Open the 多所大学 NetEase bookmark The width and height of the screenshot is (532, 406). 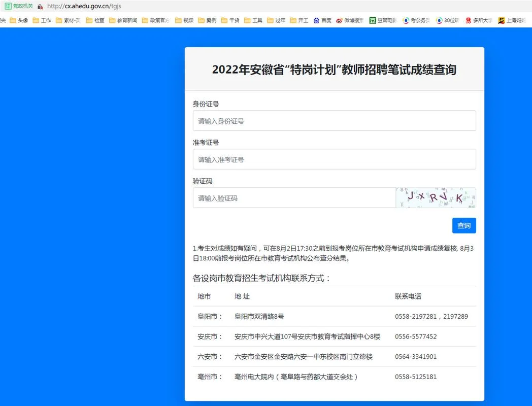click(478, 20)
